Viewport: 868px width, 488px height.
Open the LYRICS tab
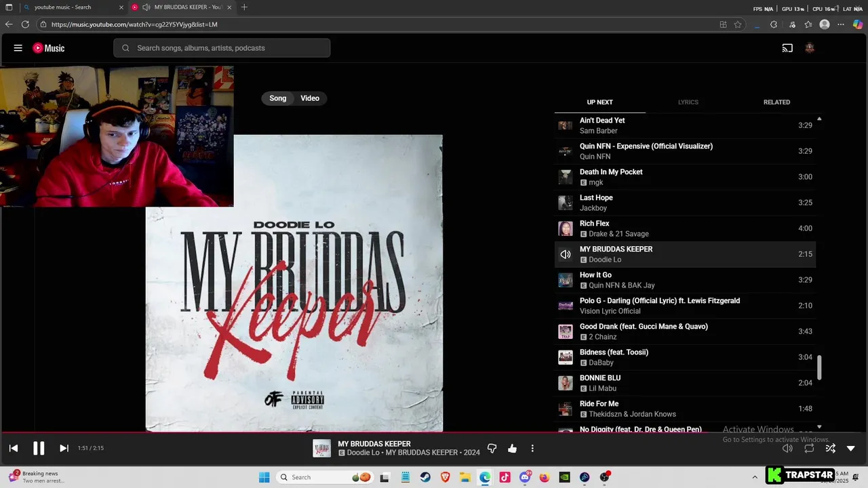(688, 102)
